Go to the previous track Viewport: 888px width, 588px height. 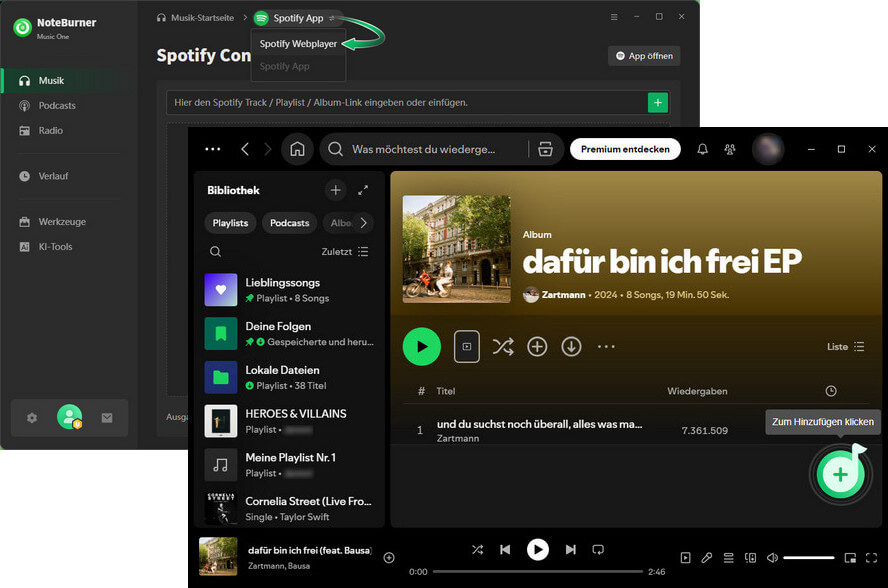pos(505,549)
